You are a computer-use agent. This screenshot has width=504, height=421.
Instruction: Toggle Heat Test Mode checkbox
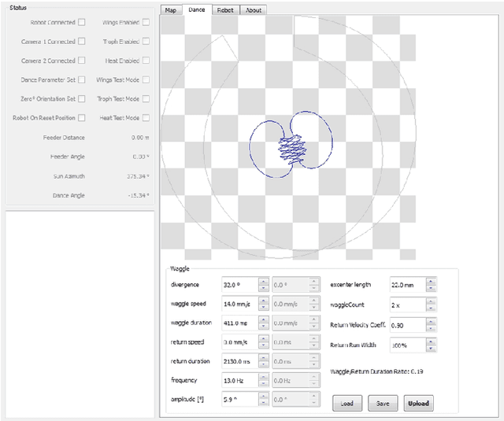pos(146,118)
